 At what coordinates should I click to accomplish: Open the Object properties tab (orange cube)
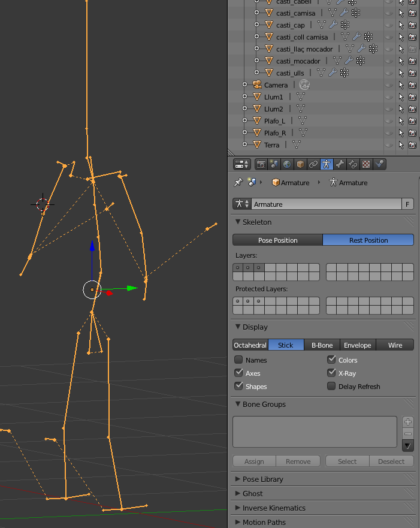click(x=300, y=164)
